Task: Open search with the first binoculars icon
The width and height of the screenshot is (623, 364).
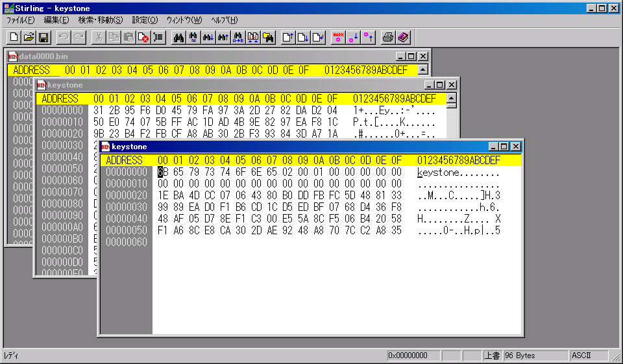Action: tap(179, 38)
